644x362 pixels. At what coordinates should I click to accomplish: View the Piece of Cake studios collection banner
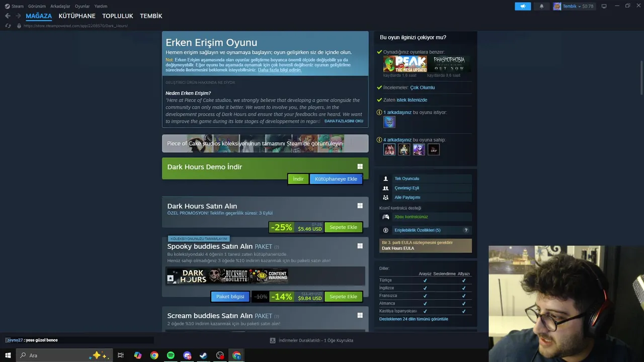(265, 143)
